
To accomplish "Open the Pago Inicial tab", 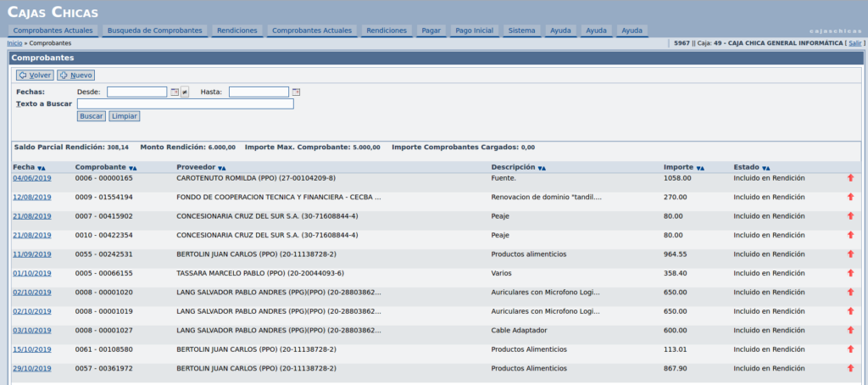I will [x=475, y=31].
